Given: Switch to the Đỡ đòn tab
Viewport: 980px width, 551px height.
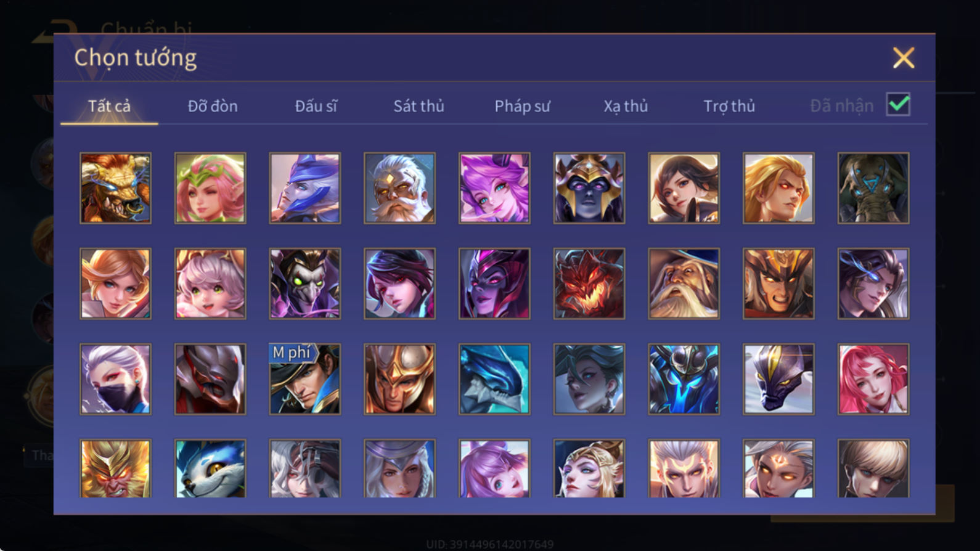Looking at the screenshot, I should (x=213, y=106).
